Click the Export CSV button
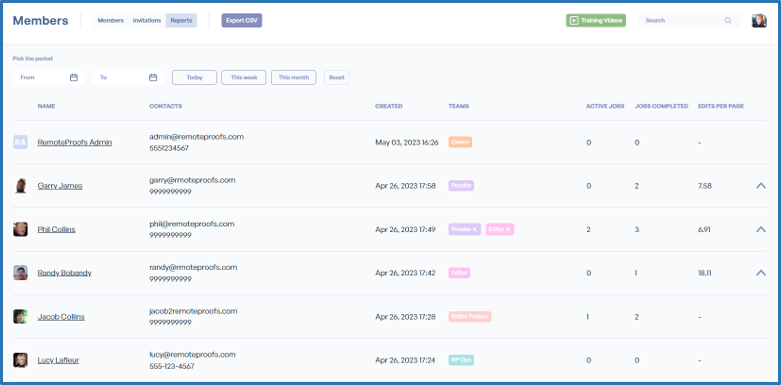Image resolution: width=781 pixels, height=385 pixels. (x=242, y=20)
